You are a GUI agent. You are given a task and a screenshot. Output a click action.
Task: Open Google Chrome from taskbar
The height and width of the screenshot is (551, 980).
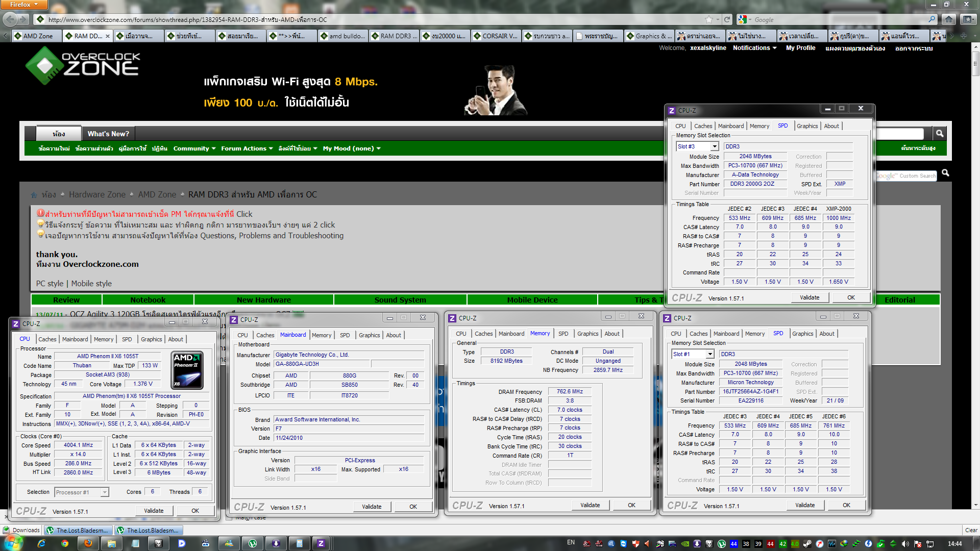[x=65, y=543]
